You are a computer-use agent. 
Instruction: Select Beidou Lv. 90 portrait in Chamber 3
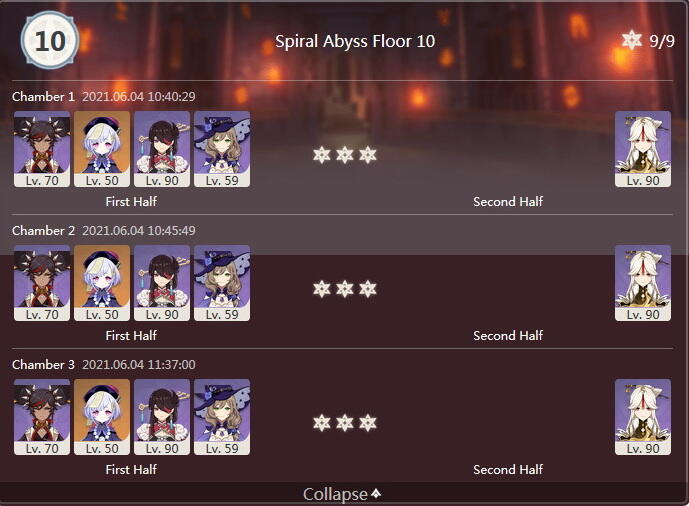tap(162, 416)
